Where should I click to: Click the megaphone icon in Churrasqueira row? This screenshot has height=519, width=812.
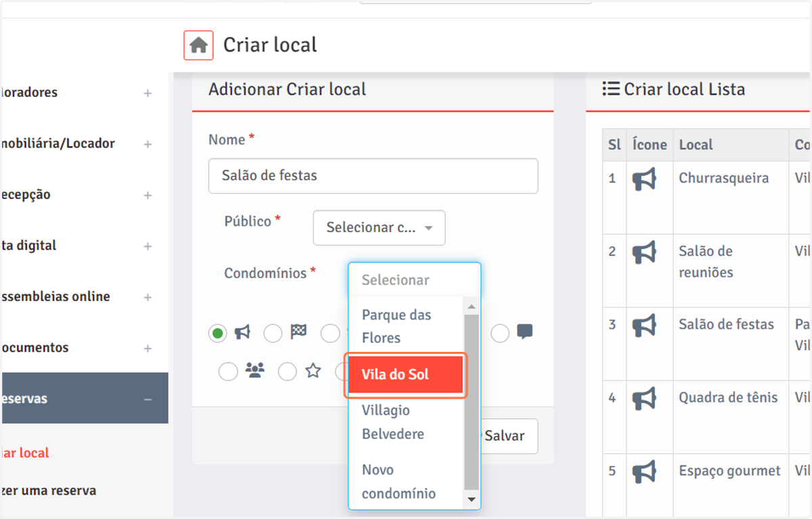(x=644, y=179)
